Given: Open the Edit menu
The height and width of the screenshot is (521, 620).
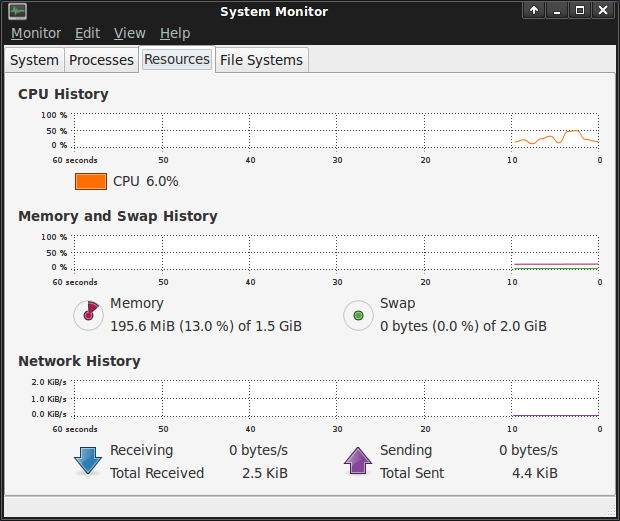Looking at the screenshot, I should pos(87,33).
